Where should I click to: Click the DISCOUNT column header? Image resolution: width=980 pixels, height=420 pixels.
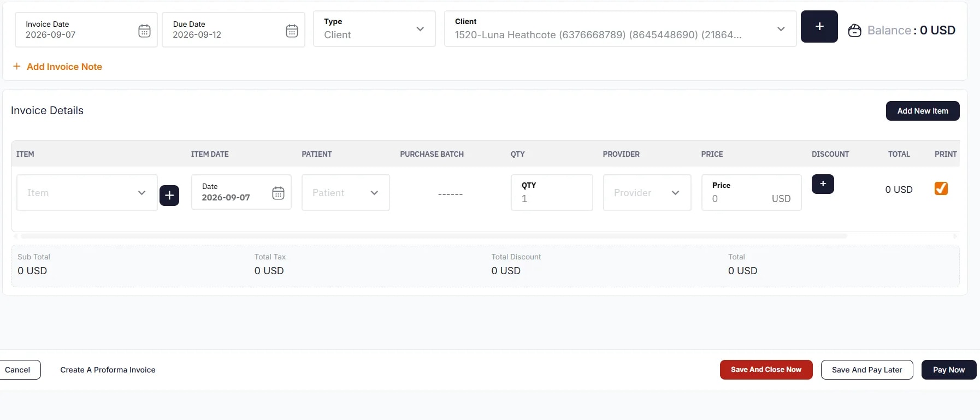(x=830, y=154)
